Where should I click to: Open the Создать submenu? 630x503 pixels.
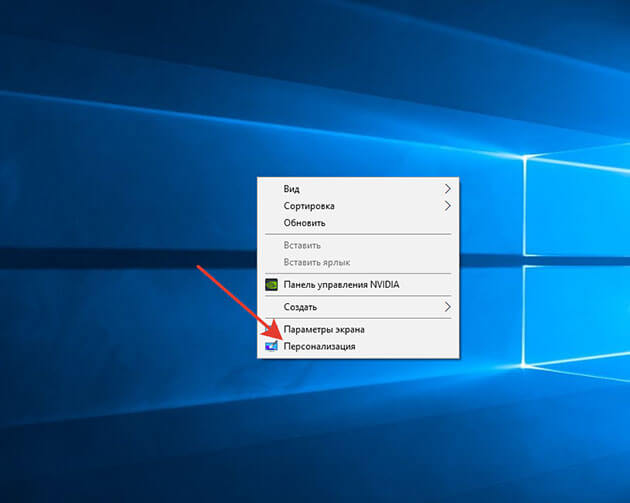[358, 307]
